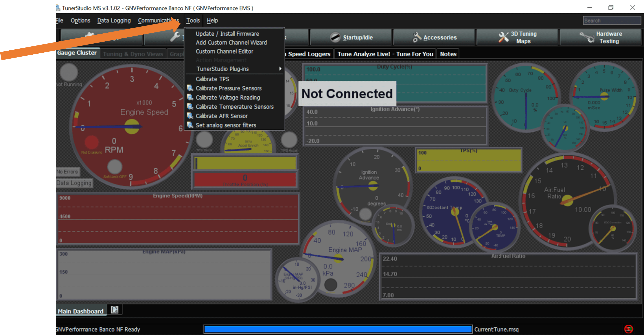
Task: Click the TPS(%) line graph
Action: coord(468,161)
